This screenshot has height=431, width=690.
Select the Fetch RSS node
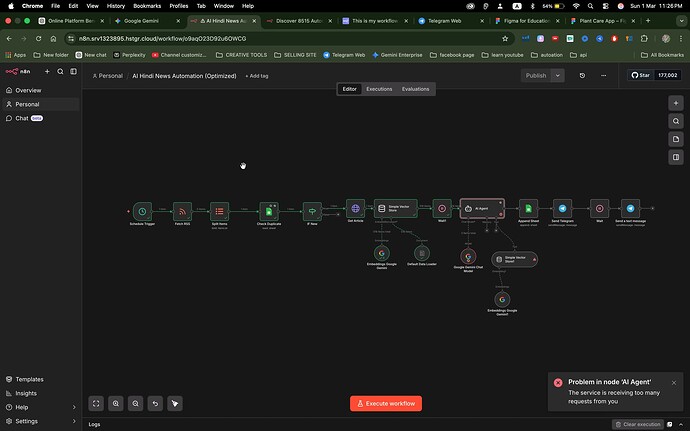pos(182,211)
